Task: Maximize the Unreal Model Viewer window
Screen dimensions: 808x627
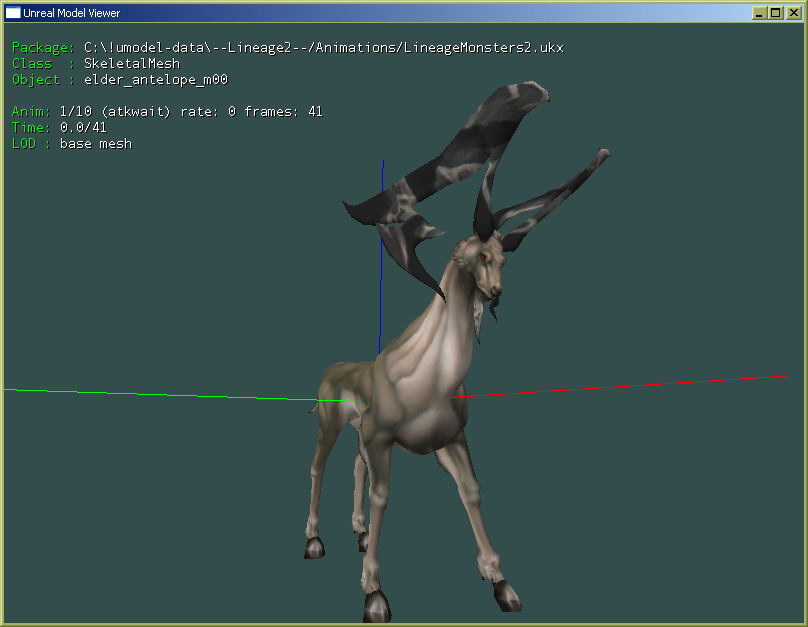Action: click(776, 13)
